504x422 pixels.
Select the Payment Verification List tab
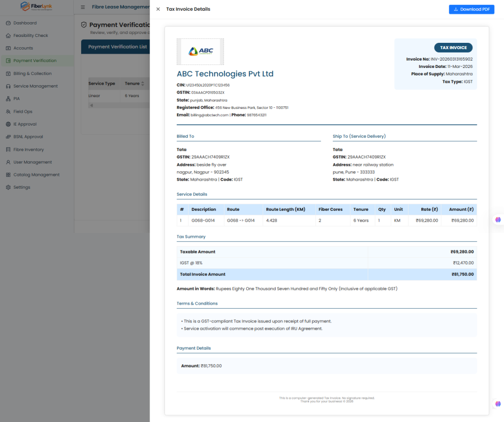(117, 47)
